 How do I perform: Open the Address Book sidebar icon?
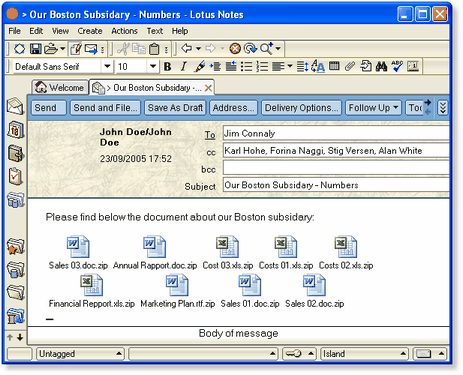pyautogui.click(x=16, y=153)
